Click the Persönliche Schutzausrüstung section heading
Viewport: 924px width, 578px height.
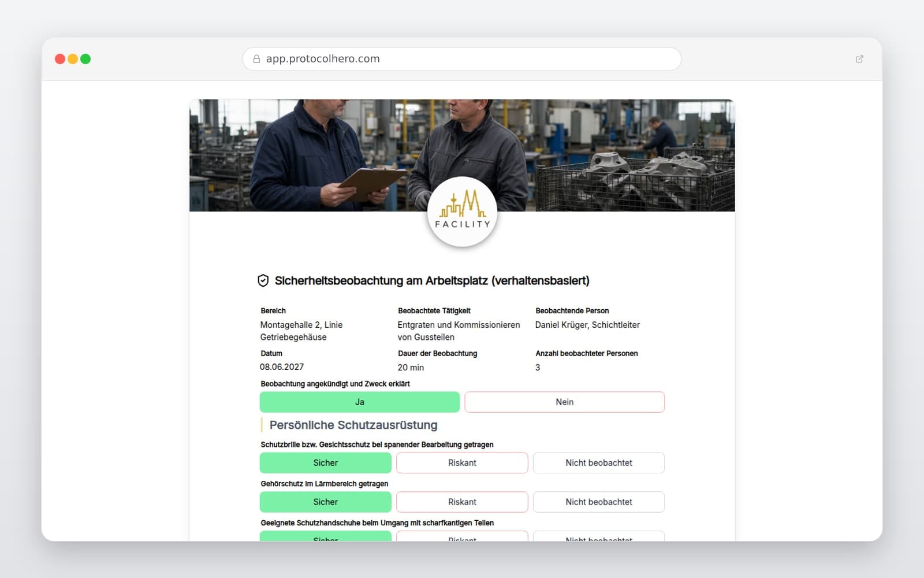tap(353, 425)
